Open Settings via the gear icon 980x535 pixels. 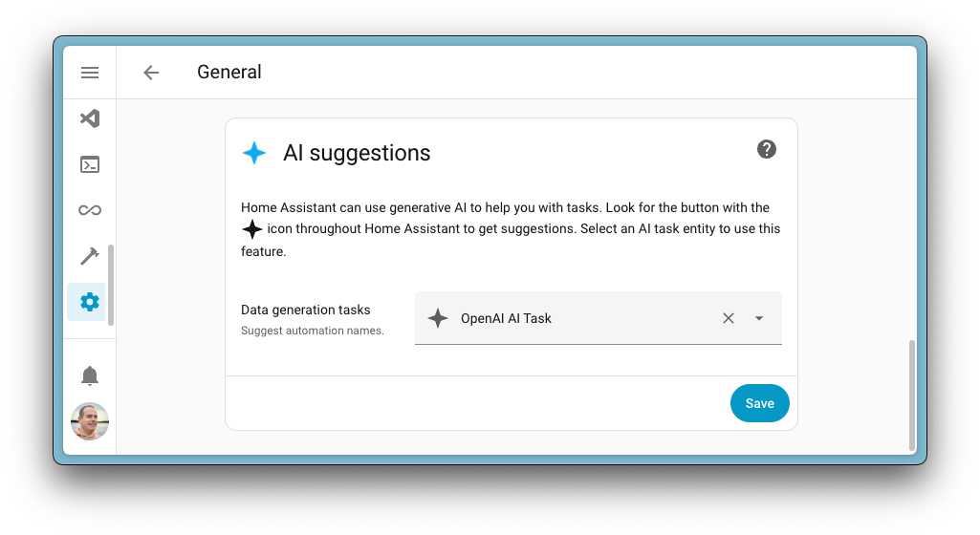coord(90,302)
